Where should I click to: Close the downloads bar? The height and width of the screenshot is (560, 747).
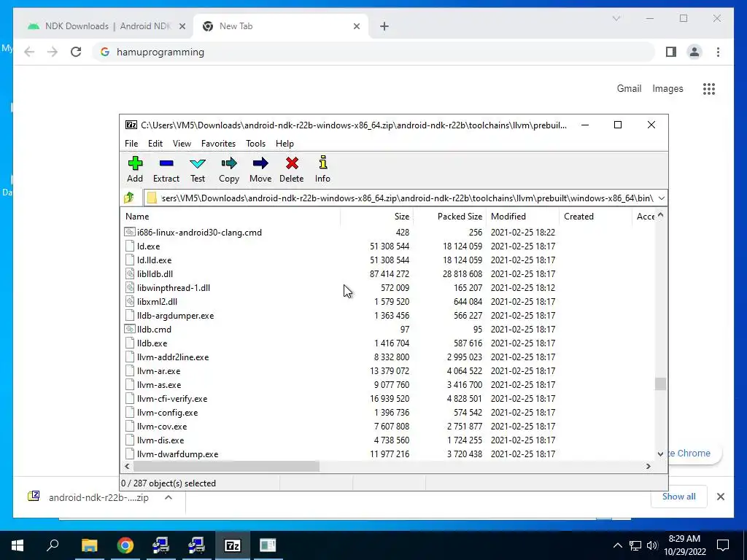[720, 497]
